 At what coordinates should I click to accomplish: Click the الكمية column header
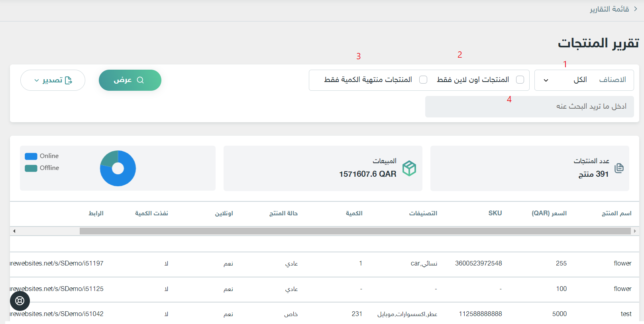(354, 213)
